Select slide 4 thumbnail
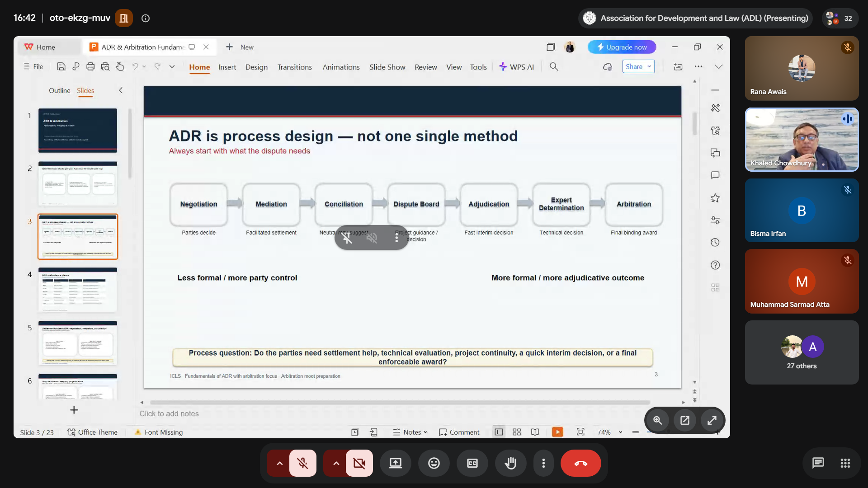 78,290
